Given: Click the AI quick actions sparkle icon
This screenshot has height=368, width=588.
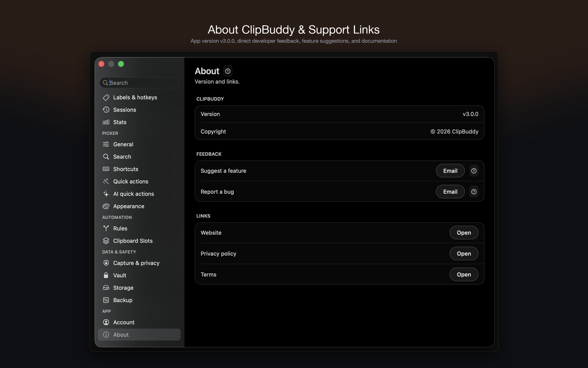Looking at the screenshot, I should pos(106,194).
